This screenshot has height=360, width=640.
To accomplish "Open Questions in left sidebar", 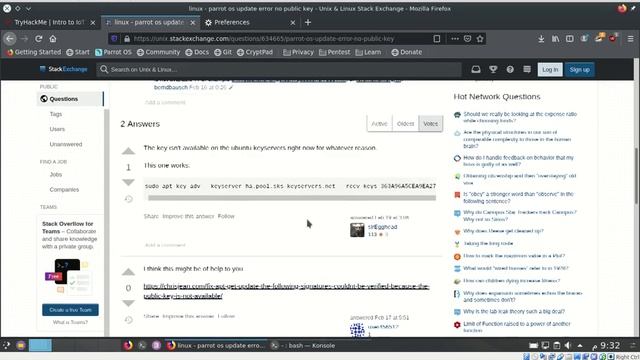I will click(x=70, y=99).
